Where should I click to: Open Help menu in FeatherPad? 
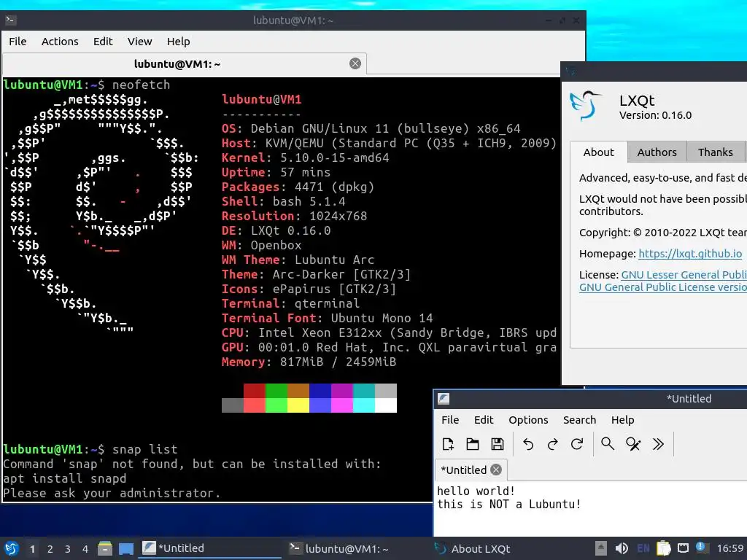coord(623,419)
